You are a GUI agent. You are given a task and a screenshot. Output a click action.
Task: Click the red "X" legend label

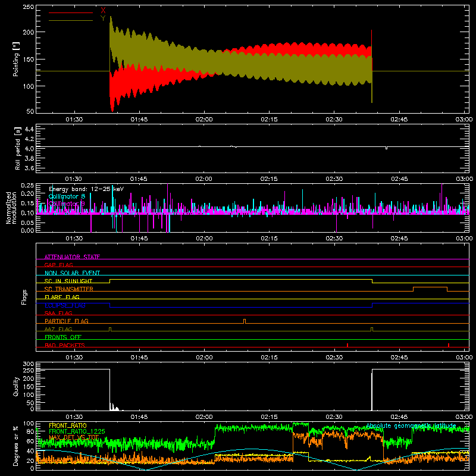click(x=103, y=11)
